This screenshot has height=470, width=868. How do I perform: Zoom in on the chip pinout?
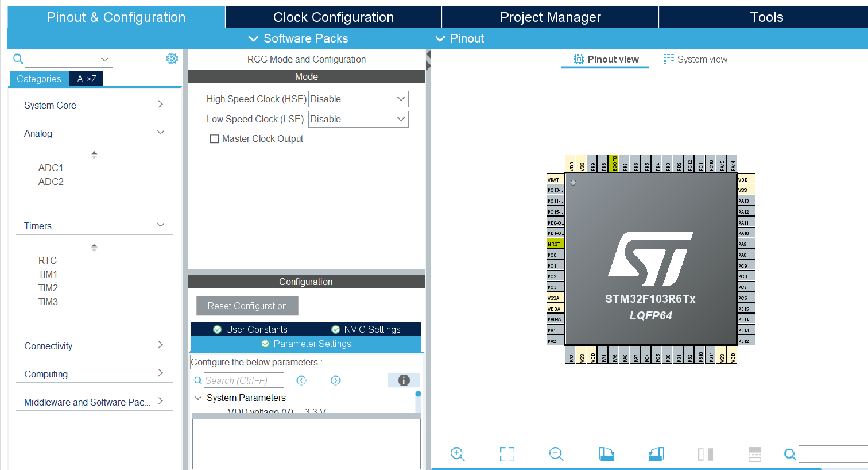pos(458,454)
